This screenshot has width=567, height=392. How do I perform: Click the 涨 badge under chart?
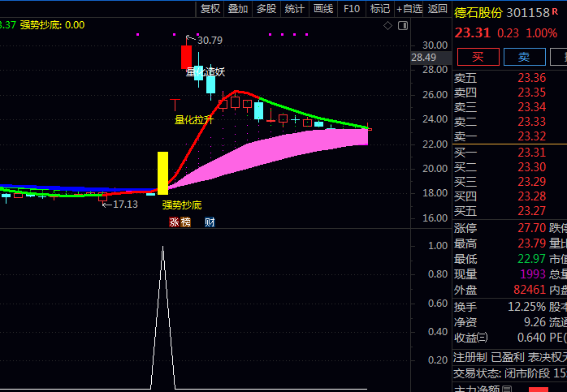pos(175,222)
